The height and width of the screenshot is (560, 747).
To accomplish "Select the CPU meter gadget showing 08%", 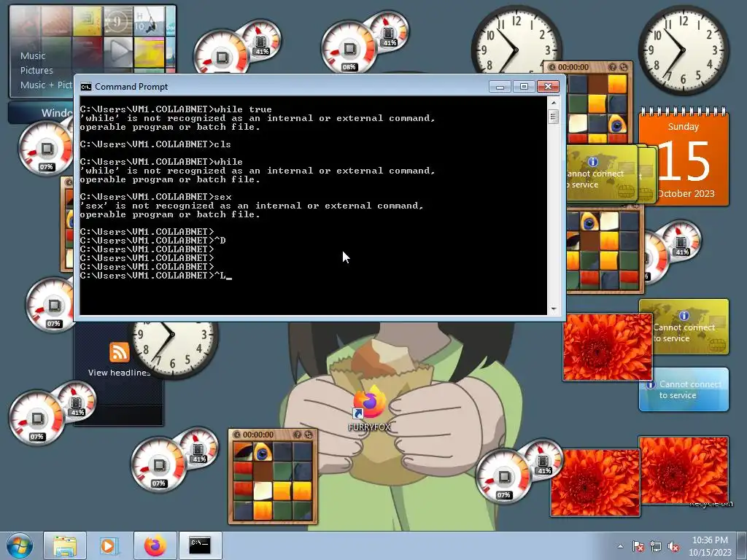I will pyautogui.click(x=349, y=49).
